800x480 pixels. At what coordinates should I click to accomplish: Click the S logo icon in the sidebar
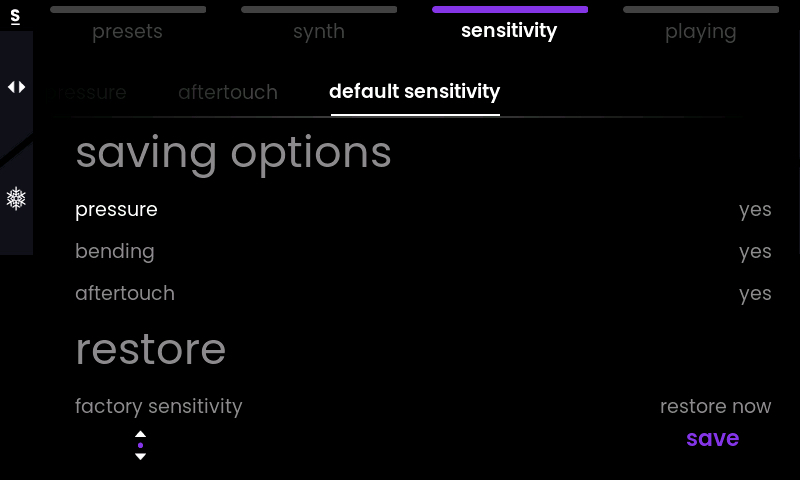coord(15,16)
